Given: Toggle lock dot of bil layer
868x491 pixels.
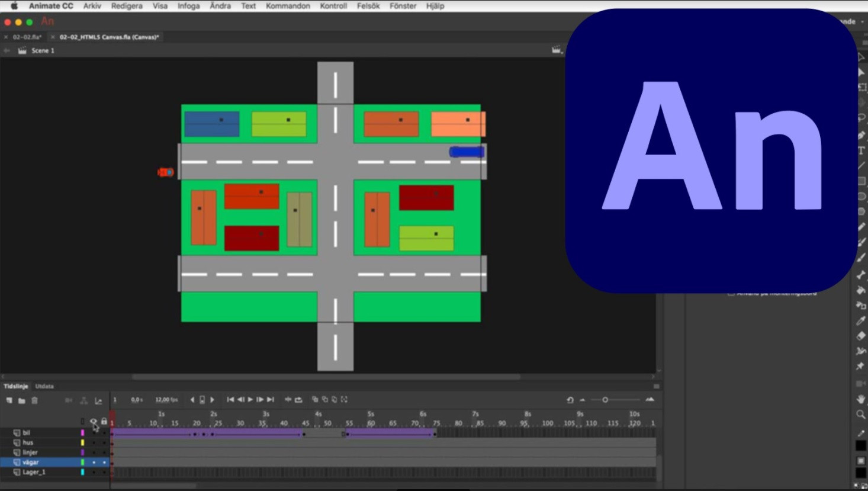Looking at the screenshot, I should (x=104, y=433).
